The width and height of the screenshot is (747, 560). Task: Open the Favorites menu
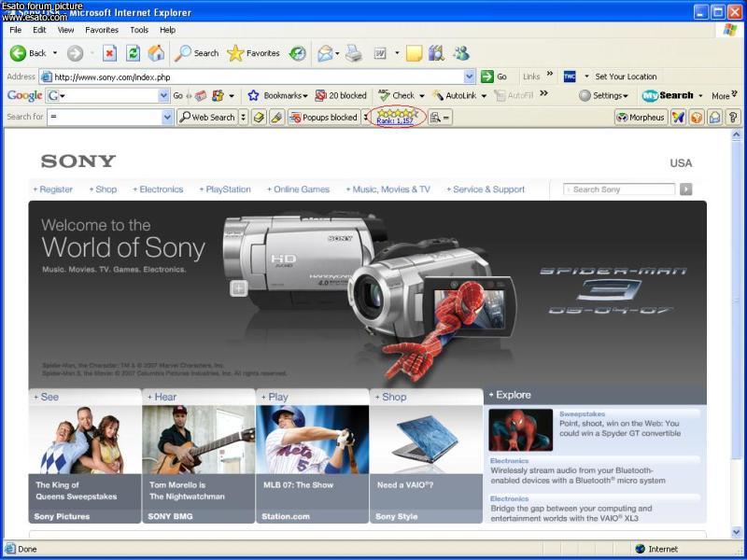pos(102,30)
